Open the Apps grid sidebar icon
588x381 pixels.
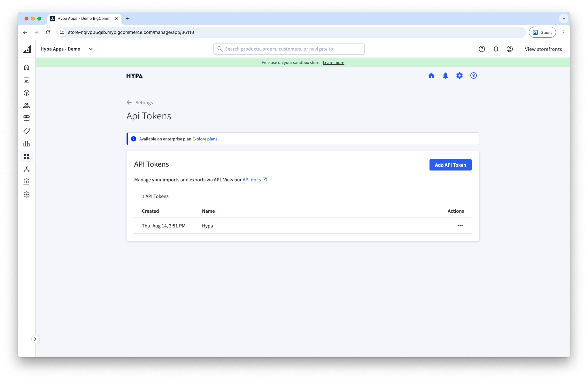click(x=27, y=156)
